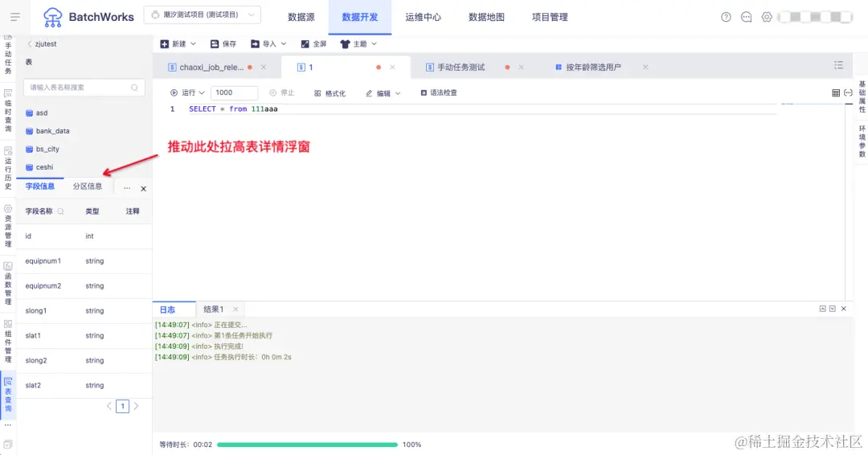The width and height of the screenshot is (868, 455).
Task: Switch to chaoxi_job_rele... editor tab
Action: tap(211, 67)
